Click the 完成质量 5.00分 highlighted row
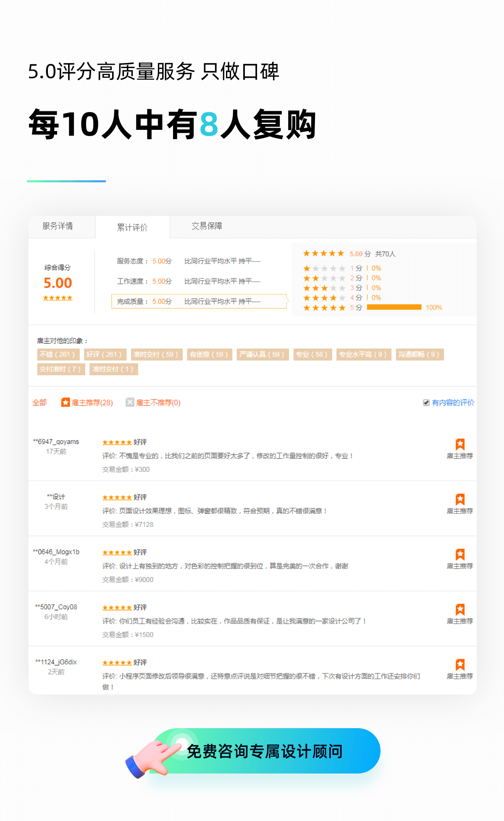The width and height of the screenshot is (504, 821). (x=199, y=301)
